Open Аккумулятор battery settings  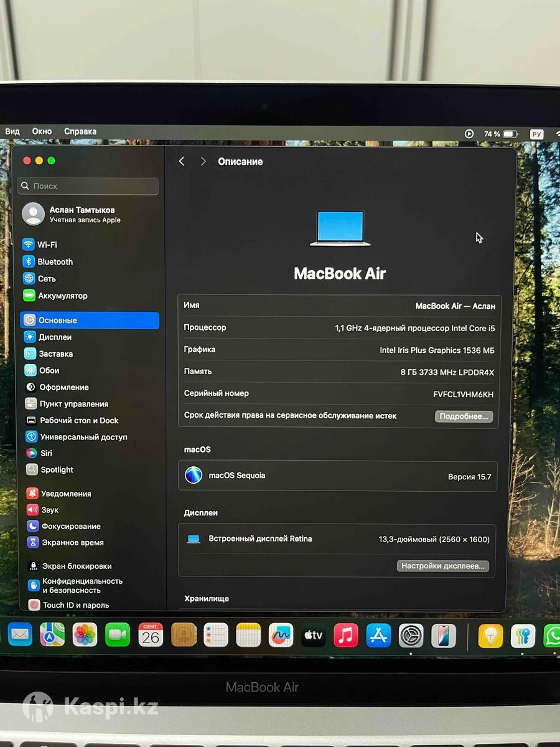tap(62, 296)
